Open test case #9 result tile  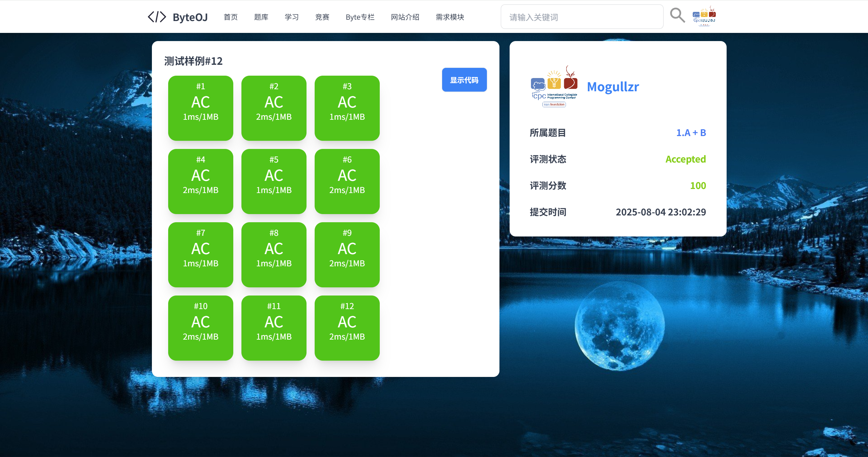(347, 254)
